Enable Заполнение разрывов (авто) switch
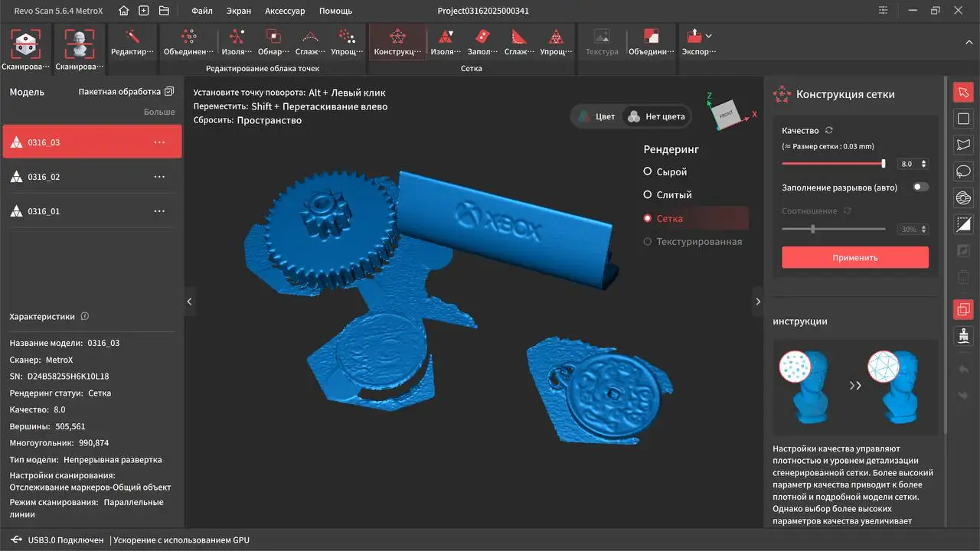The height and width of the screenshot is (551, 980). click(x=921, y=187)
